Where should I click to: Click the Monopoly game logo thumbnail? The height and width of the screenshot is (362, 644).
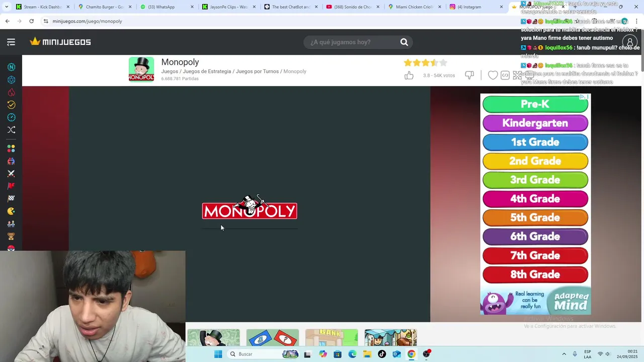141,69
